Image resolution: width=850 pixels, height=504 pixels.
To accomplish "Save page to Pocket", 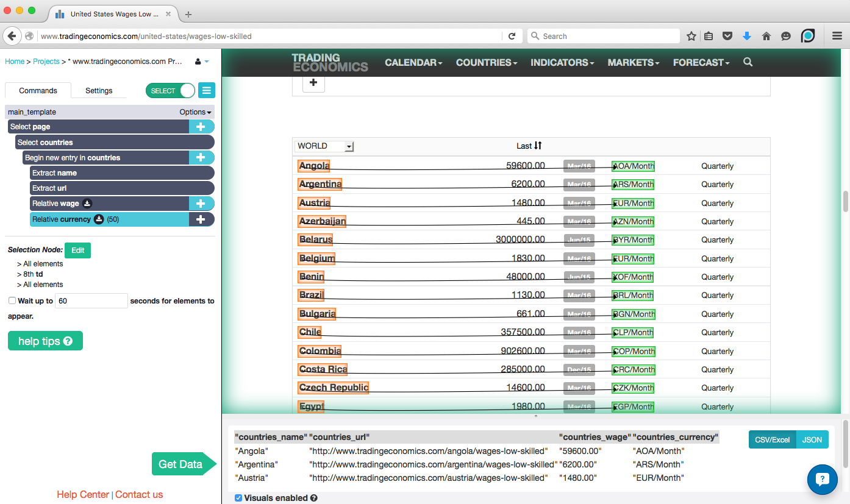I will pos(727,36).
